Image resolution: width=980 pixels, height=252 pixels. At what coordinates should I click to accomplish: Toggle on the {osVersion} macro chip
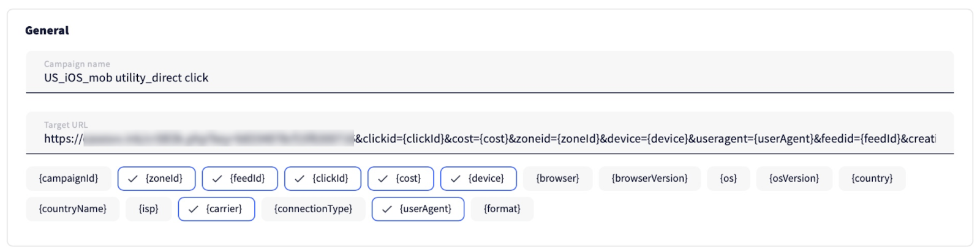(794, 179)
